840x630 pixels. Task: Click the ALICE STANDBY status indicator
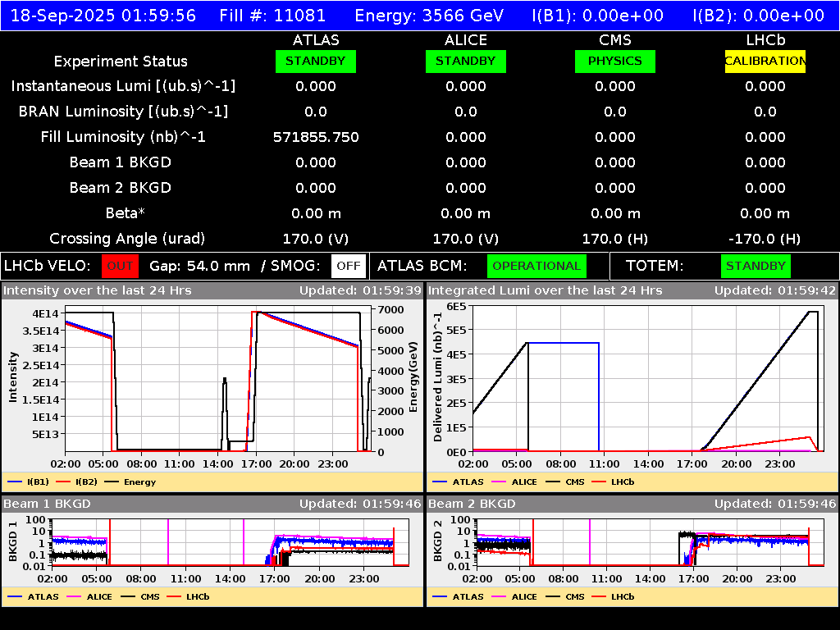[x=465, y=61]
